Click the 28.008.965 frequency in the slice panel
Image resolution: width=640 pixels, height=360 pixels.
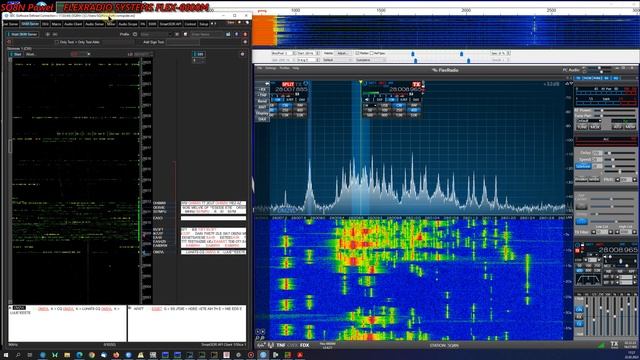[618, 249]
